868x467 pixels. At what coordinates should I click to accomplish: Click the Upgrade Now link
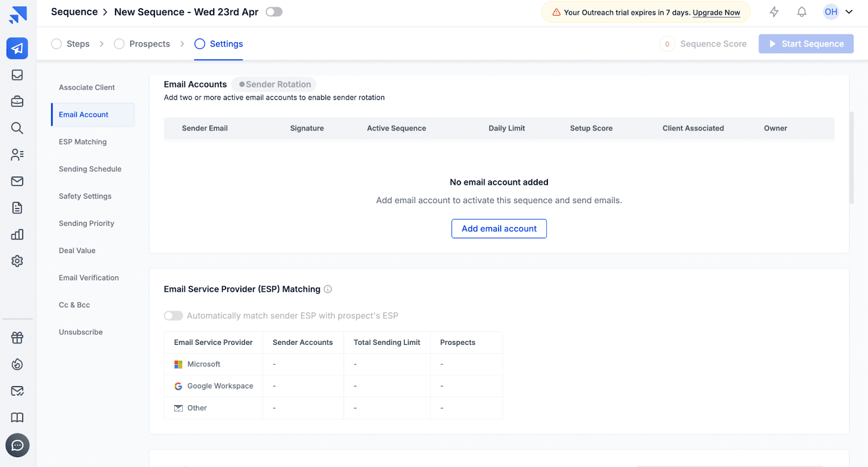point(716,12)
